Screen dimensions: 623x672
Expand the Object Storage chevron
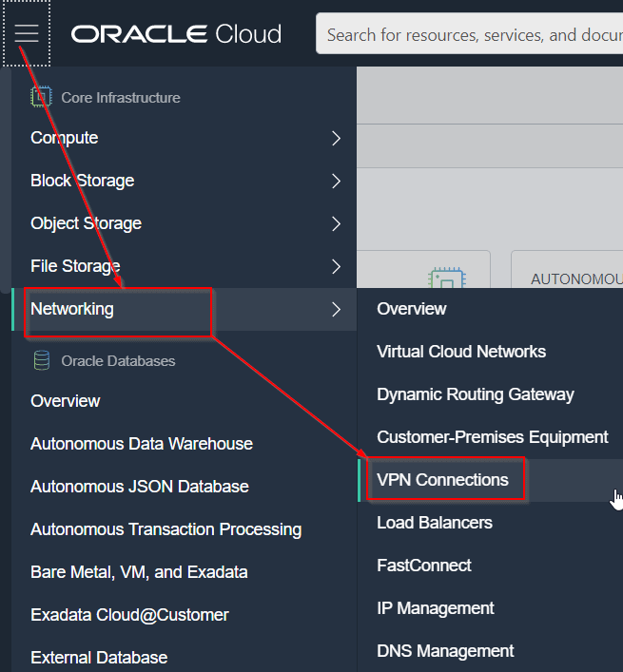[x=336, y=223]
